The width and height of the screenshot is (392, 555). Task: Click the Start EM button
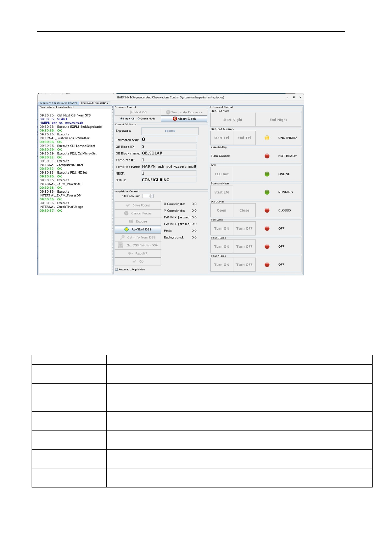[x=222, y=192]
